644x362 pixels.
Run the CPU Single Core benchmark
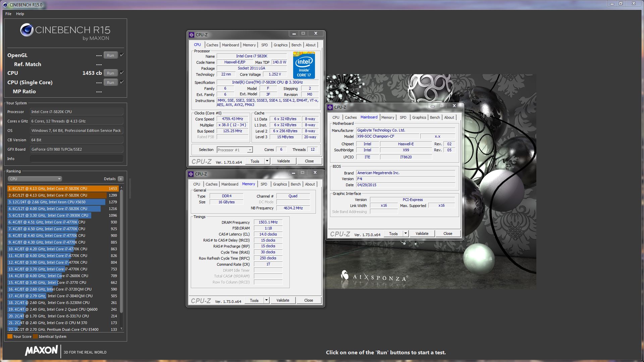point(111,83)
